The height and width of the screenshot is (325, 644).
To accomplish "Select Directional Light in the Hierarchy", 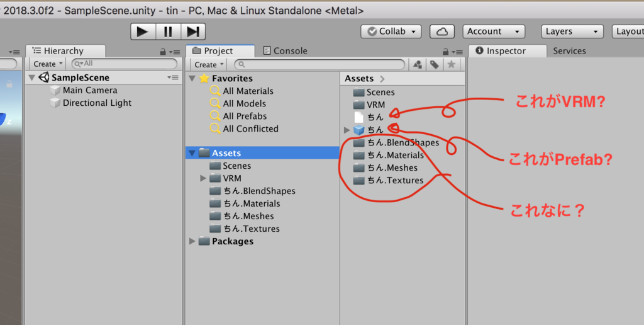I will 97,103.
